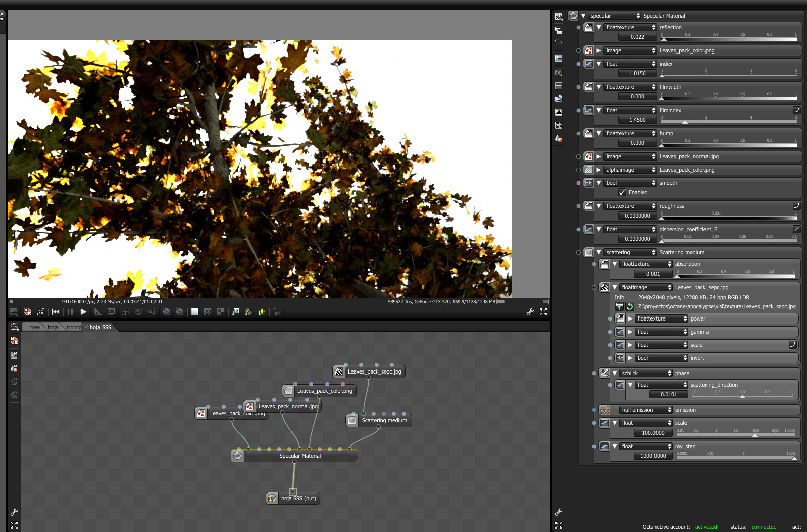Expand the gamma parameter
Image resolution: width=807 pixels, height=532 pixels.
click(x=630, y=332)
